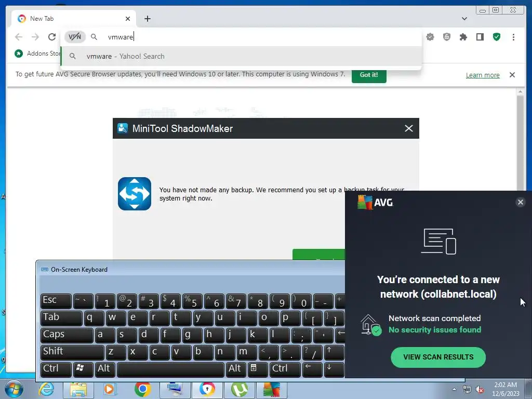Open the browser three-dot menu
This screenshot has height=399, width=532.
click(x=513, y=37)
